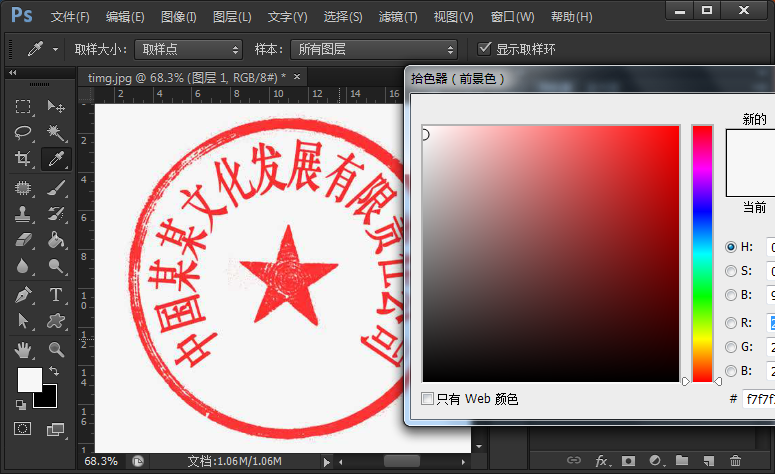
Task: Add a layer style with fx icon
Action: click(x=602, y=461)
